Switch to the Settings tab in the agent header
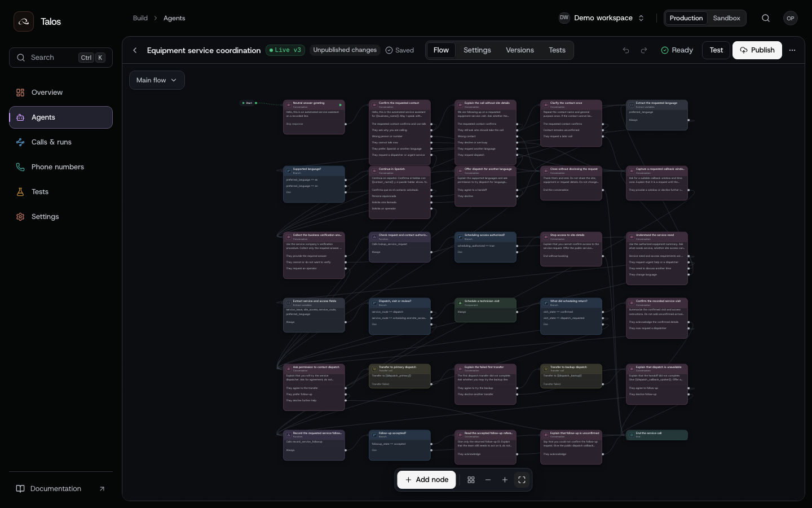The image size is (812, 508). pyautogui.click(x=477, y=50)
